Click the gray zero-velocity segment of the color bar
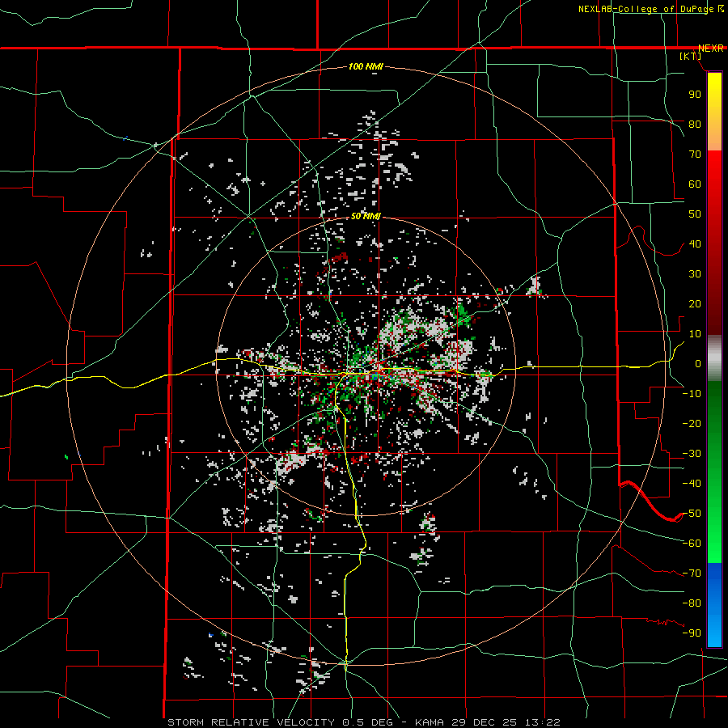Viewport: 728px width, 728px height. [714, 358]
